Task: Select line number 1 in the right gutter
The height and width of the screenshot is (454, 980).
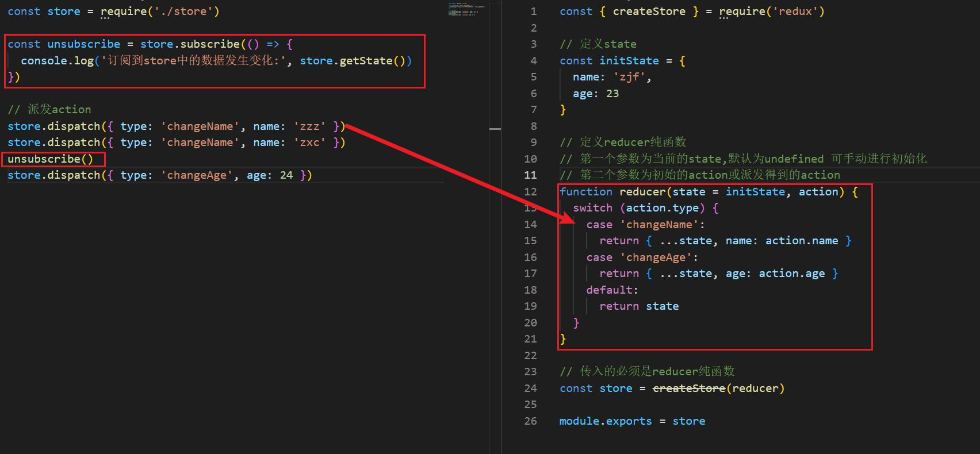Action: [x=533, y=11]
